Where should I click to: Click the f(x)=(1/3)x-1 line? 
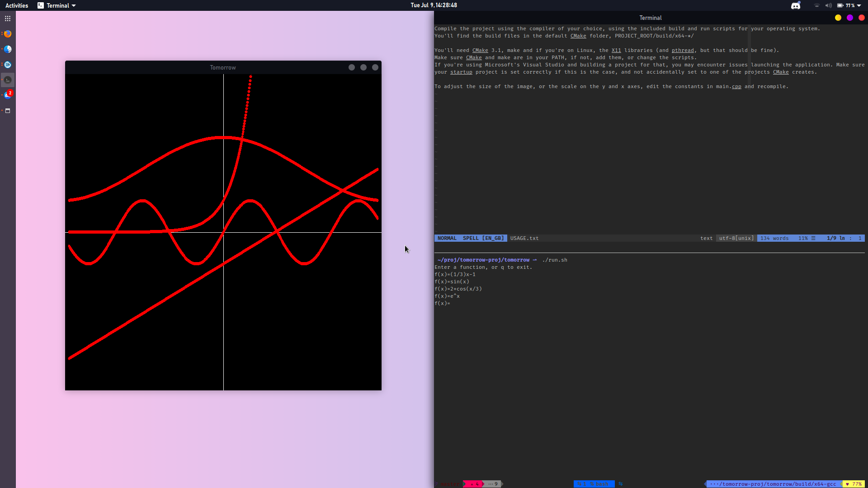coord(455,274)
